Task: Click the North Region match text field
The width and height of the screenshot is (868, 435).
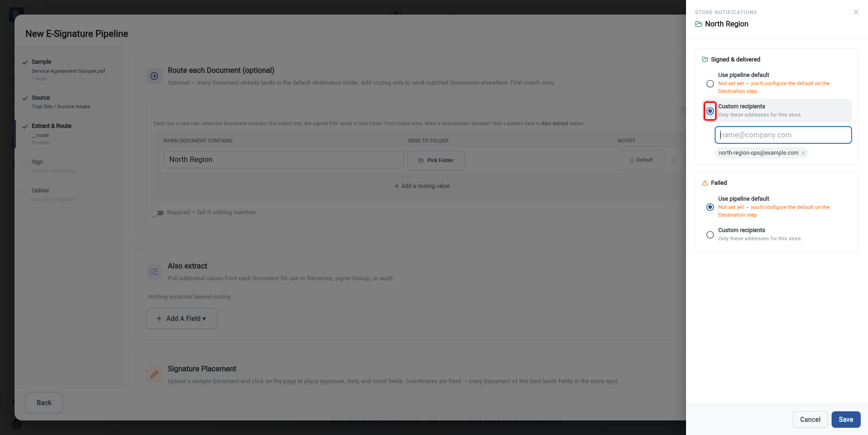Action: (x=283, y=160)
